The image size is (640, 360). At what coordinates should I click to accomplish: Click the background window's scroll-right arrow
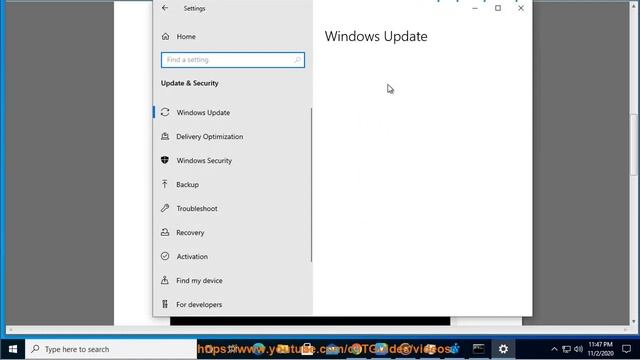pyautogui.click(x=626, y=329)
